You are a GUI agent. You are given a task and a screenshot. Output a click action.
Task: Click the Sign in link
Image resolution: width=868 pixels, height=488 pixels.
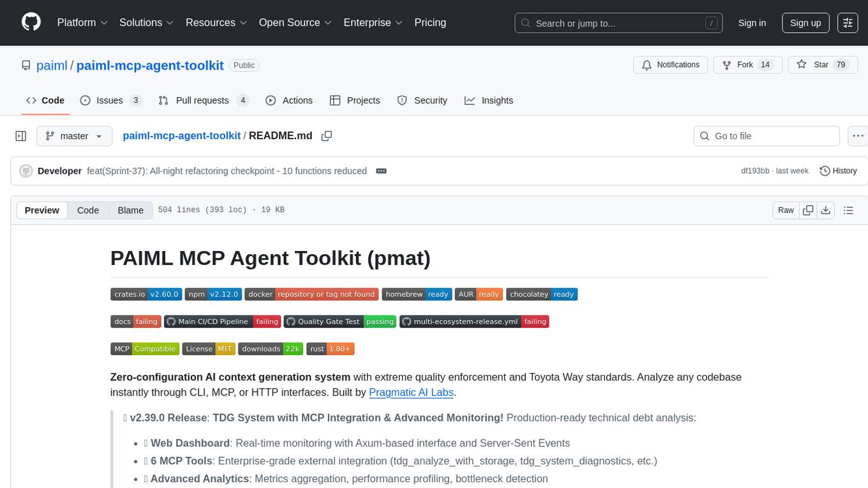pos(752,22)
